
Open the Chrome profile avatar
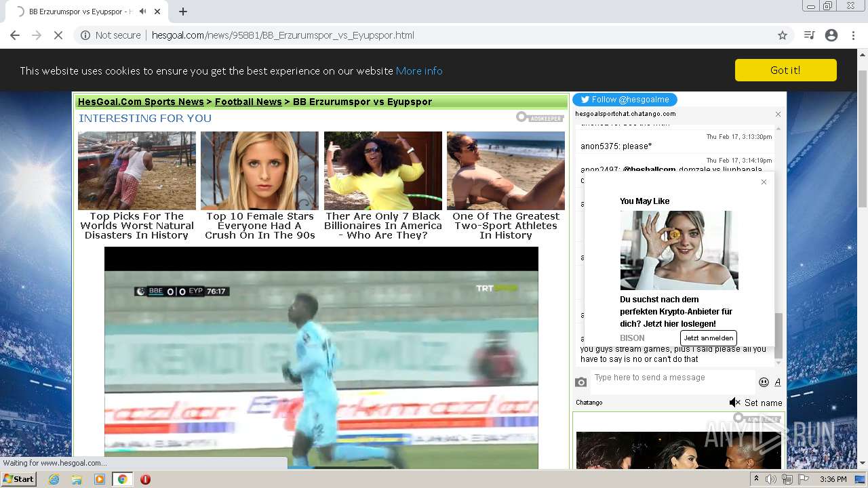(x=831, y=35)
